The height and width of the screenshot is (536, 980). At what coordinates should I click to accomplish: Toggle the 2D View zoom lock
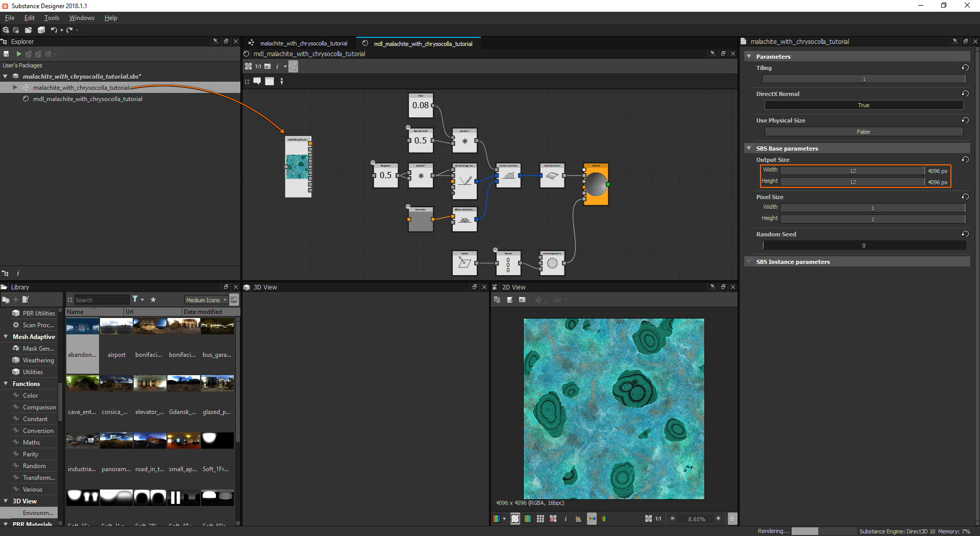732,519
